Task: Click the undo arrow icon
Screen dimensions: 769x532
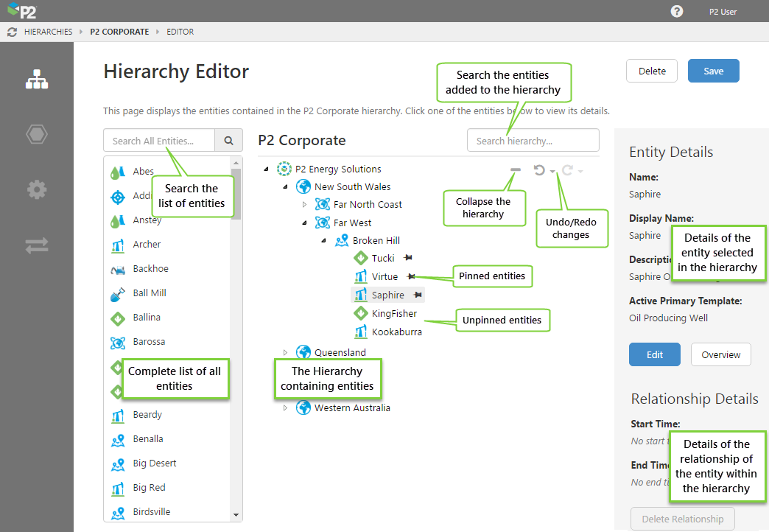Action: pyautogui.click(x=540, y=170)
